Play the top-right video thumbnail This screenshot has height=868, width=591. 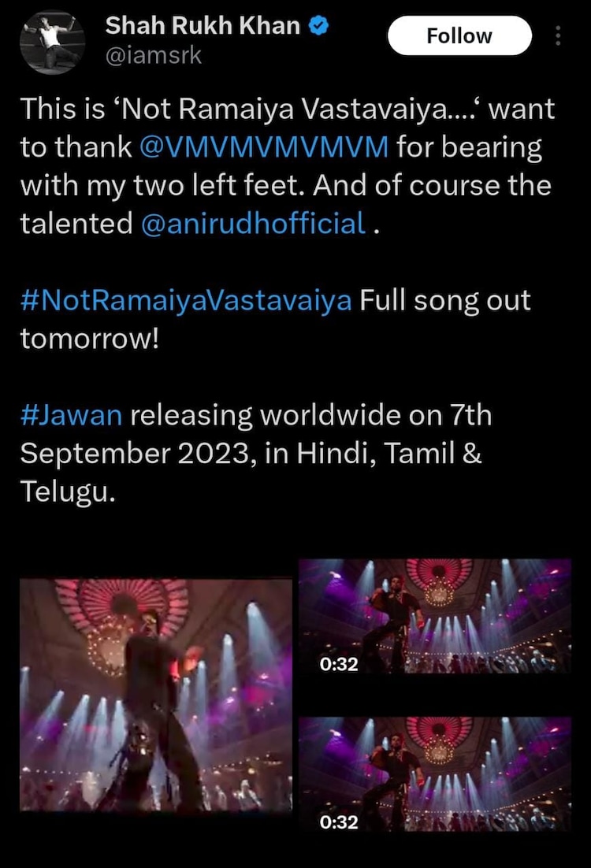click(x=435, y=616)
